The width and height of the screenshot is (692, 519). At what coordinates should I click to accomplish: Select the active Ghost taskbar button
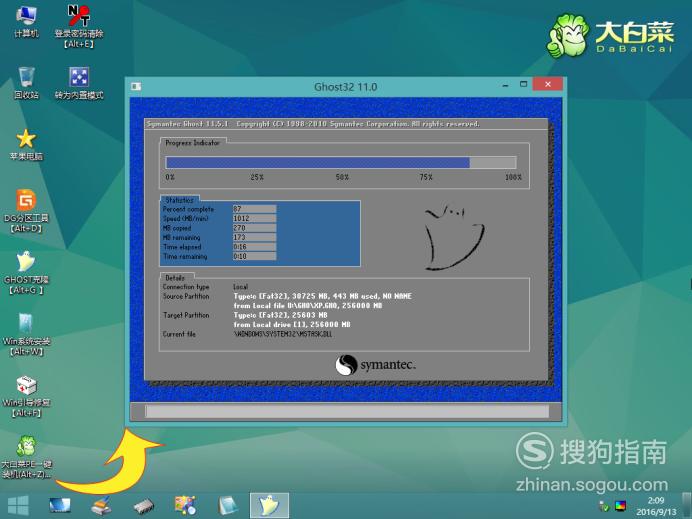click(269, 506)
